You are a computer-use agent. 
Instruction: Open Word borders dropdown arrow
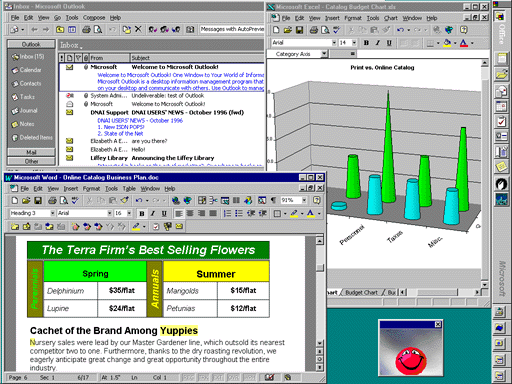[285, 214]
